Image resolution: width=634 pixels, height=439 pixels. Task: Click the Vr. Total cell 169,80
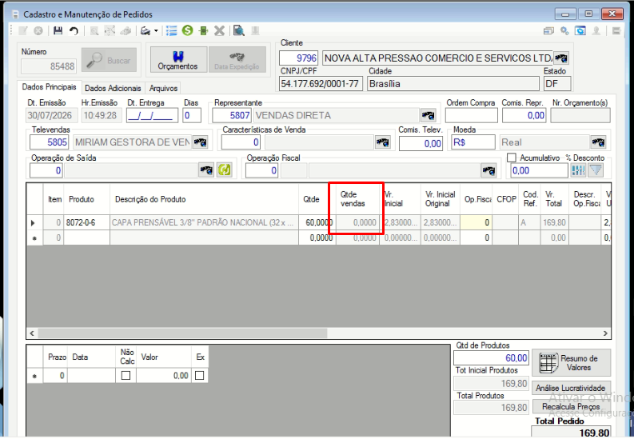click(x=554, y=223)
